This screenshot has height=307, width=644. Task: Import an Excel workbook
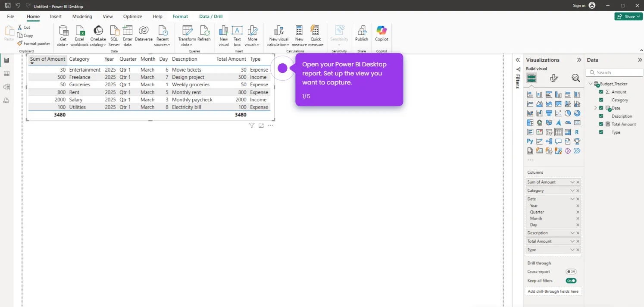pos(79,36)
